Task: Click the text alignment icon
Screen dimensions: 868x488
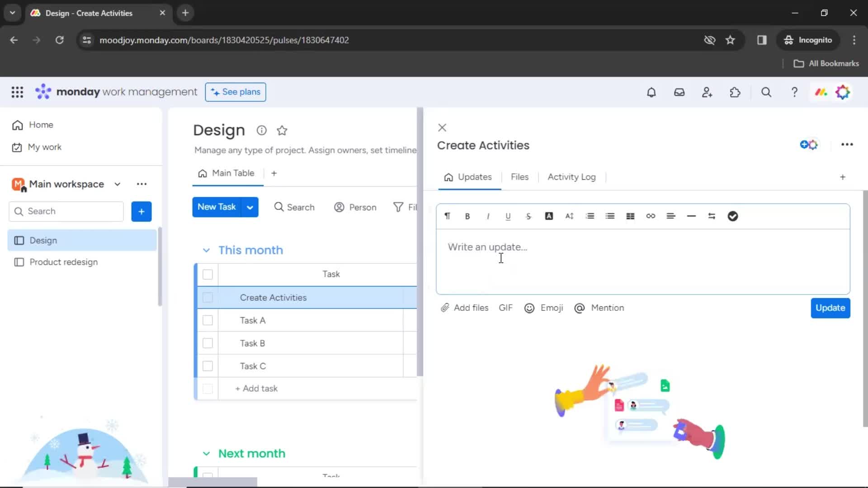Action: tap(671, 216)
